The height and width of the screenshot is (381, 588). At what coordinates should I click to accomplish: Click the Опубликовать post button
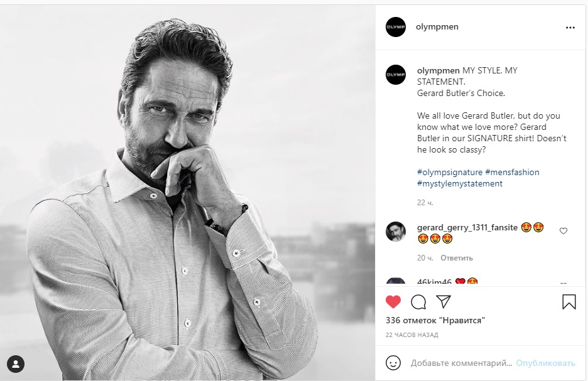546,363
